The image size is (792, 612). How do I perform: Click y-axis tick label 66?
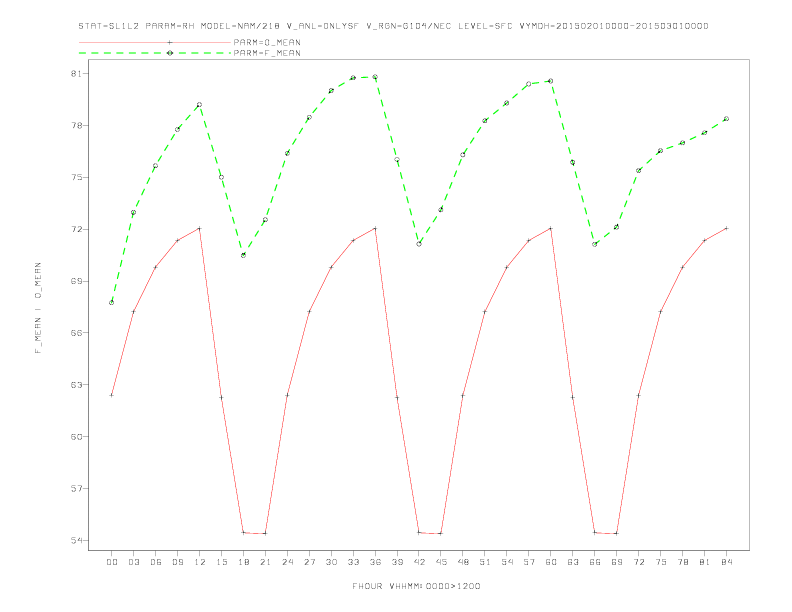[77, 333]
